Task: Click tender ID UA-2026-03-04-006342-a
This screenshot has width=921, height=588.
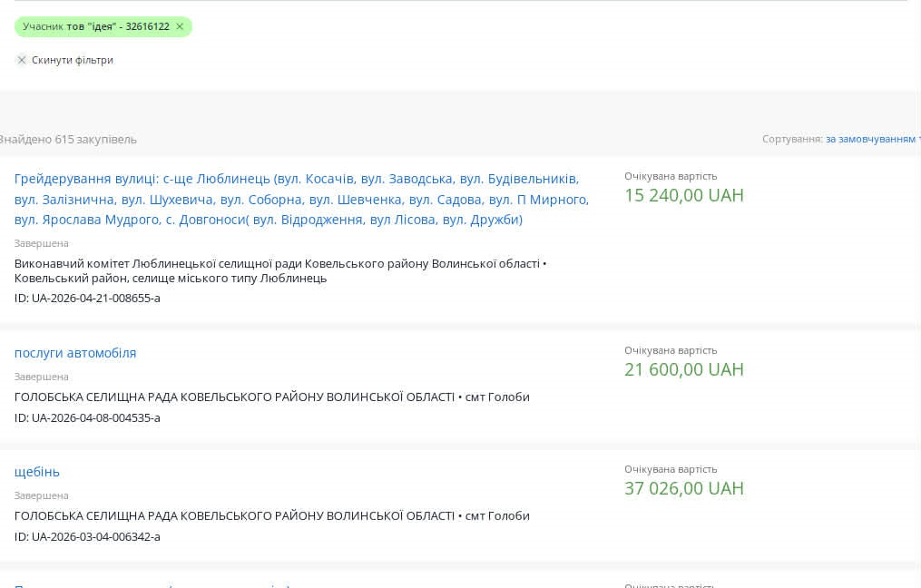Action: click(87, 536)
